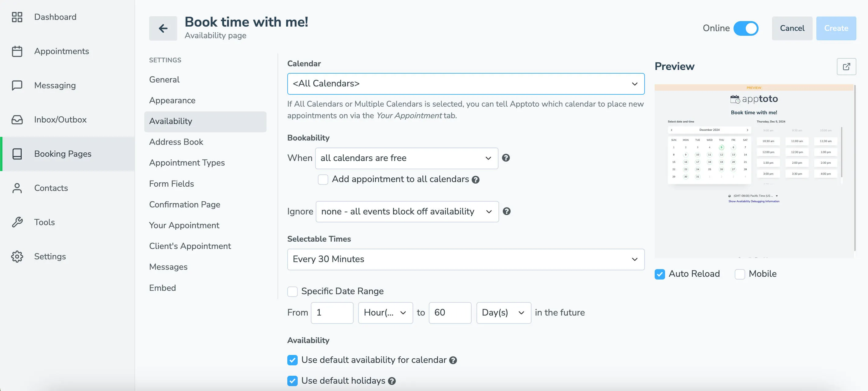Change the Ignore events dropdown

point(407,211)
